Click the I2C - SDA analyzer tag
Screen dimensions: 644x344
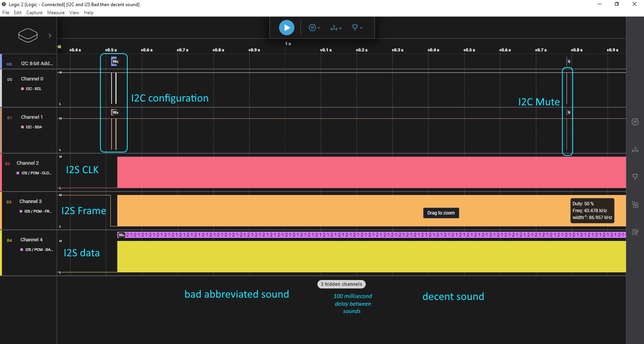[31, 127]
